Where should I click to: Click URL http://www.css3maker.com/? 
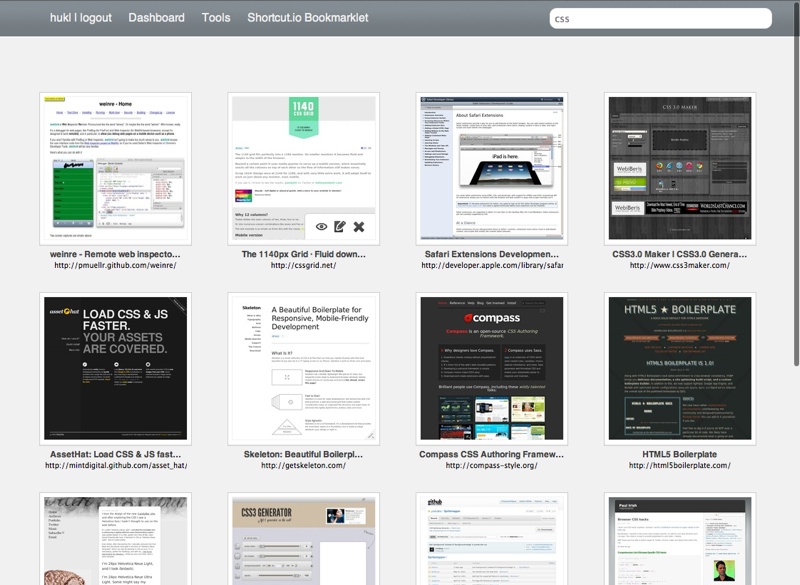click(680, 265)
